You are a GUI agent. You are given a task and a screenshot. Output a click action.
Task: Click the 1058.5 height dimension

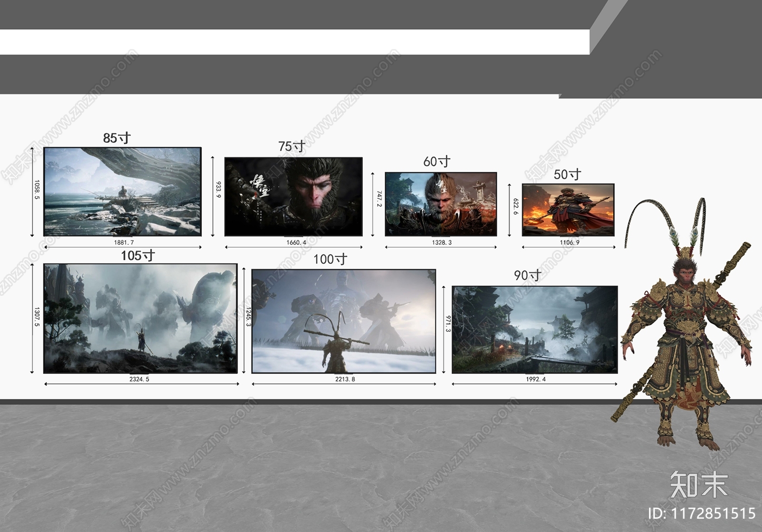click(x=37, y=190)
